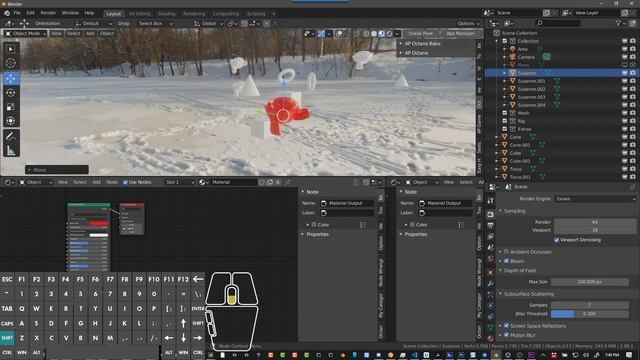The height and width of the screenshot is (360, 640).
Task: Open the File menu
Action: (x=17, y=13)
